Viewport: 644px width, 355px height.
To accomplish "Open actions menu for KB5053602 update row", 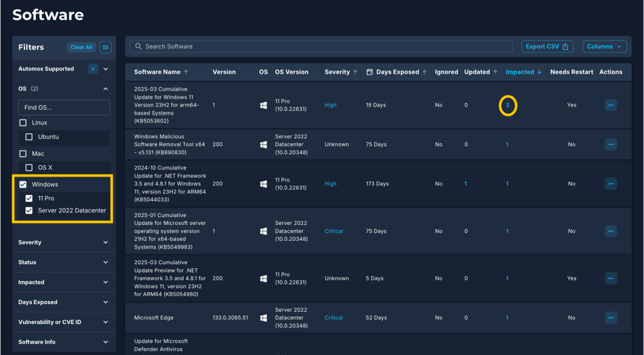I will 611,105.
